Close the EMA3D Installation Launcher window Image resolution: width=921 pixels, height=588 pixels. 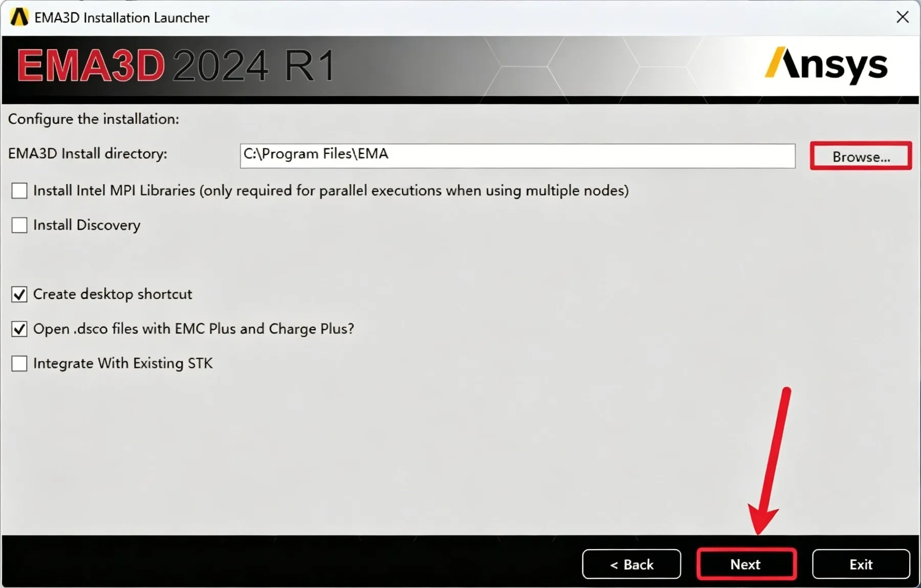coord(903,17)
